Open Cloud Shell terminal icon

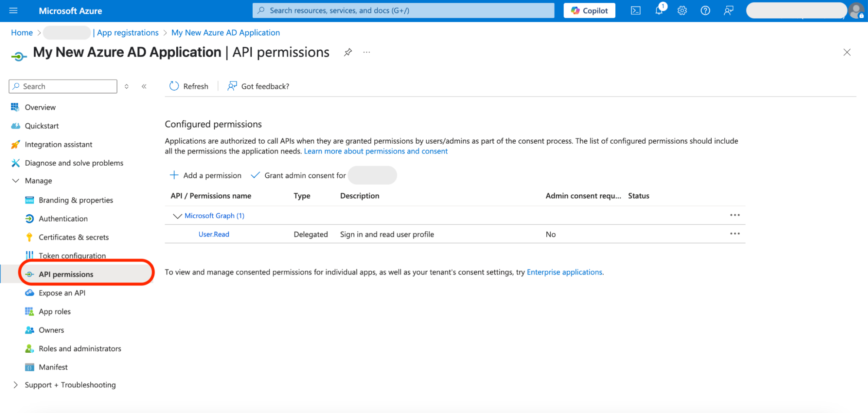coord(636,10)
